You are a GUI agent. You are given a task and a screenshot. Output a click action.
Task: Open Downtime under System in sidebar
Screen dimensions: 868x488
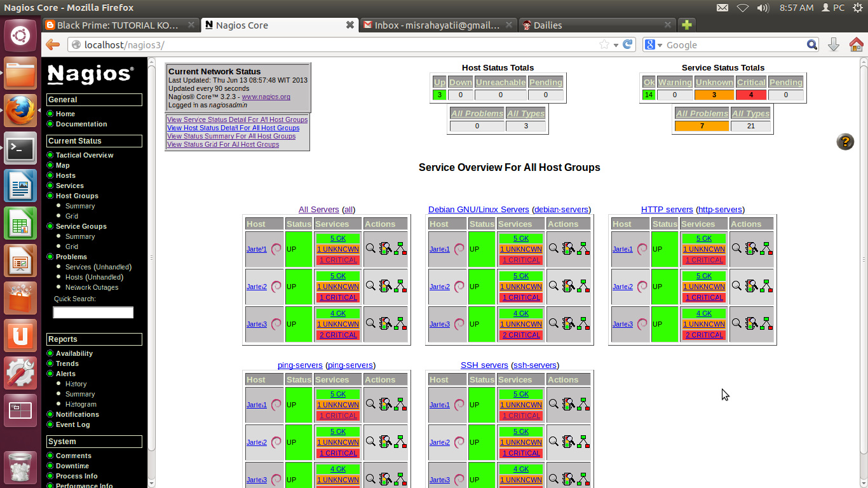pos(72,466)
